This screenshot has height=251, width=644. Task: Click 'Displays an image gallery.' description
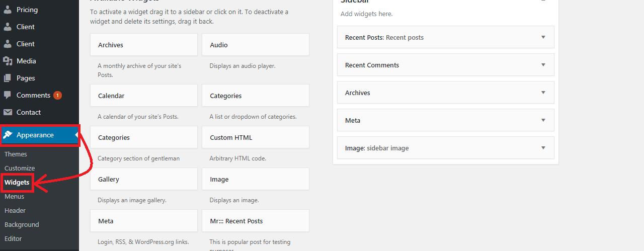132,200
